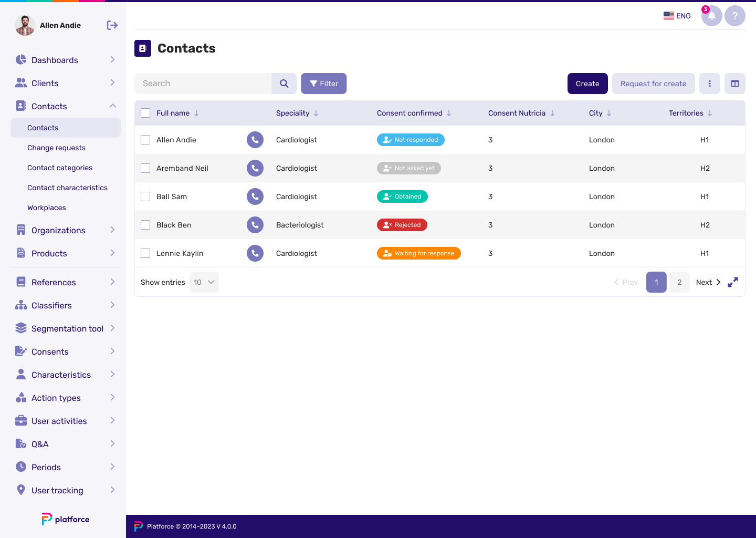
Task: Open the Filter button
Action: click(x=324, y=84)
